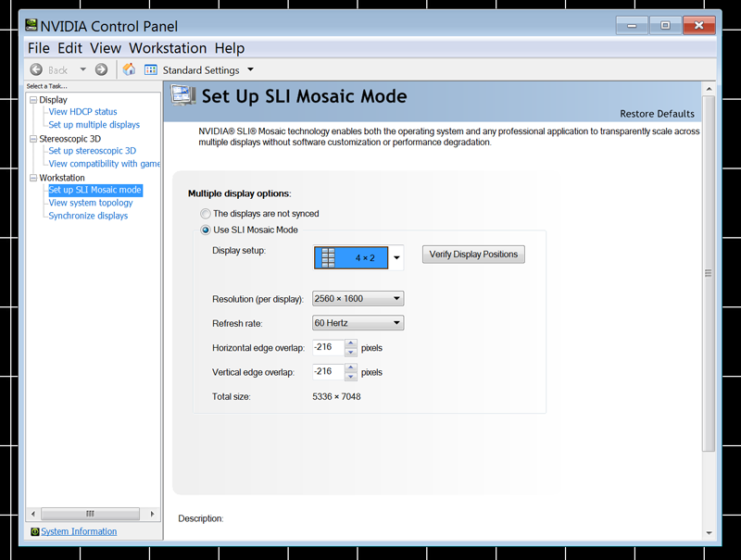Open View HDCP status task
This screenshot has width=741, height=560.
click(x=82, y=112)
